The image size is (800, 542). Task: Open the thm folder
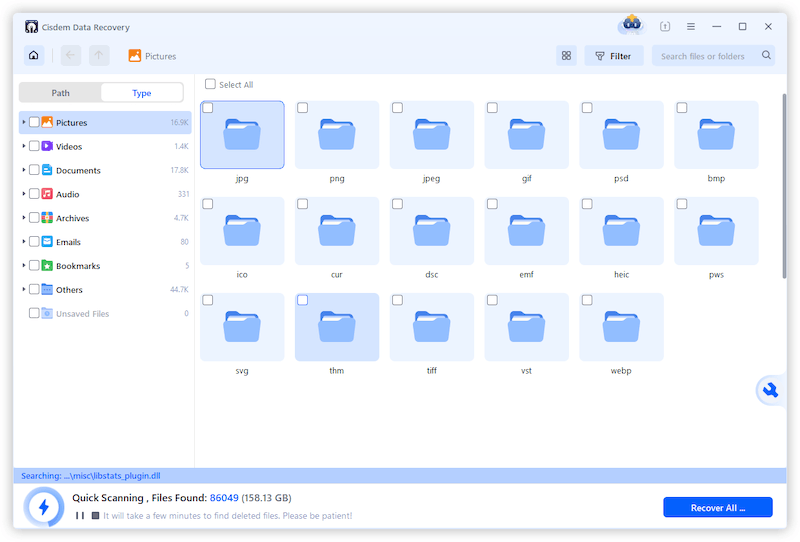pos(337,327)
